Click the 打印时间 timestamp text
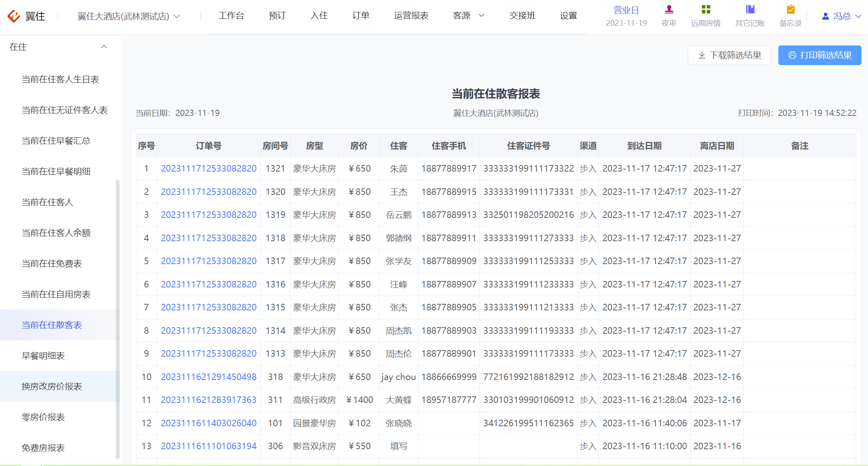 [797, 113]
